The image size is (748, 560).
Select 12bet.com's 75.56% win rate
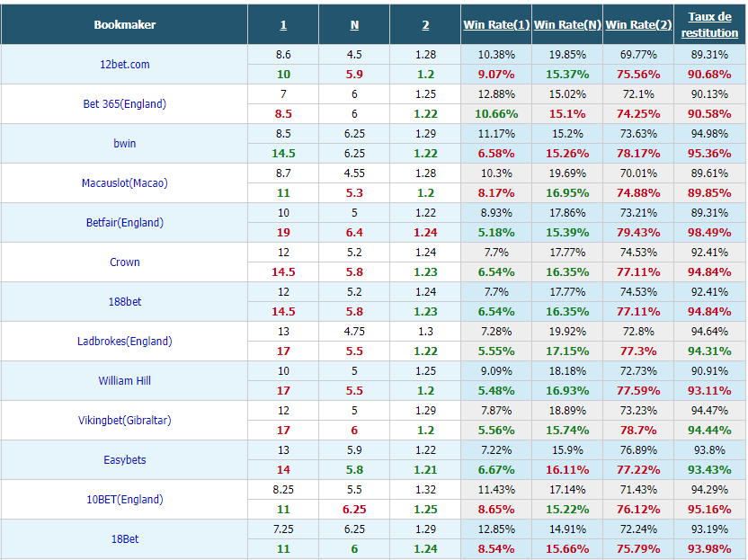click(638, 75)
